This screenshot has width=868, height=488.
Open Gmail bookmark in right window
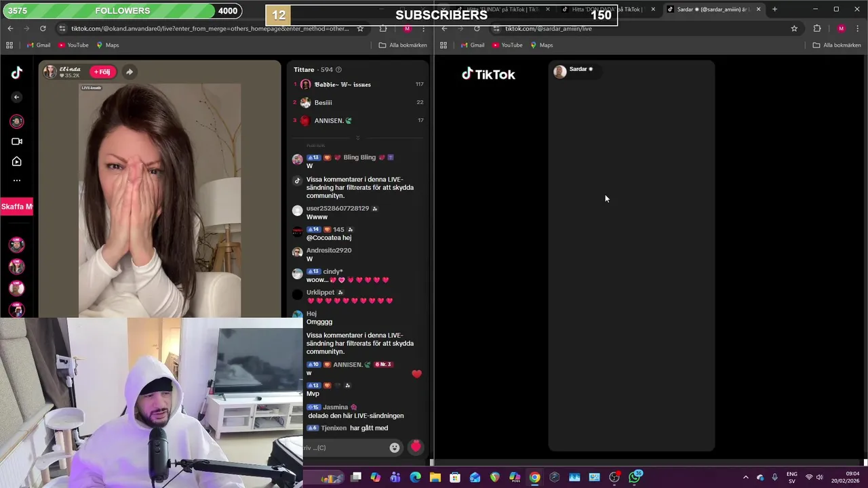click(473, 45)
